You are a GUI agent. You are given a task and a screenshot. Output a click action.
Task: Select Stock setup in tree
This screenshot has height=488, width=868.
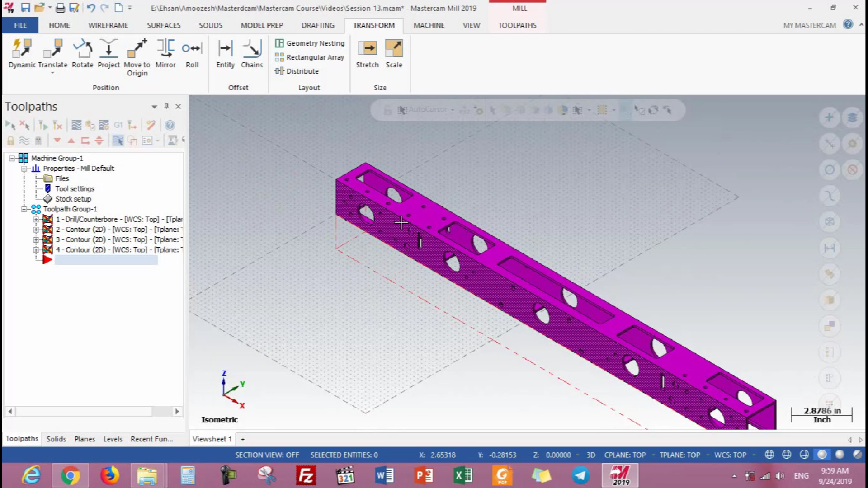tap(73, 199)
